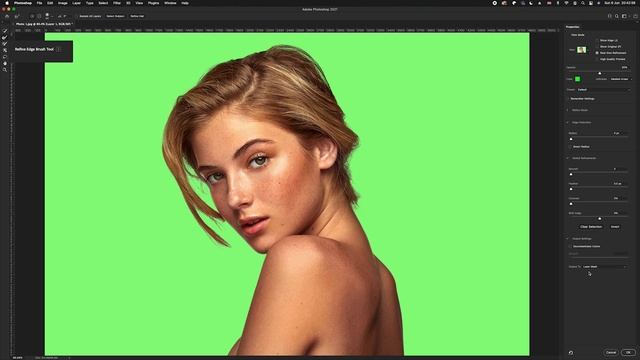Open the Window menu
This screenshot has height=360, width=640.
(170, 3)
